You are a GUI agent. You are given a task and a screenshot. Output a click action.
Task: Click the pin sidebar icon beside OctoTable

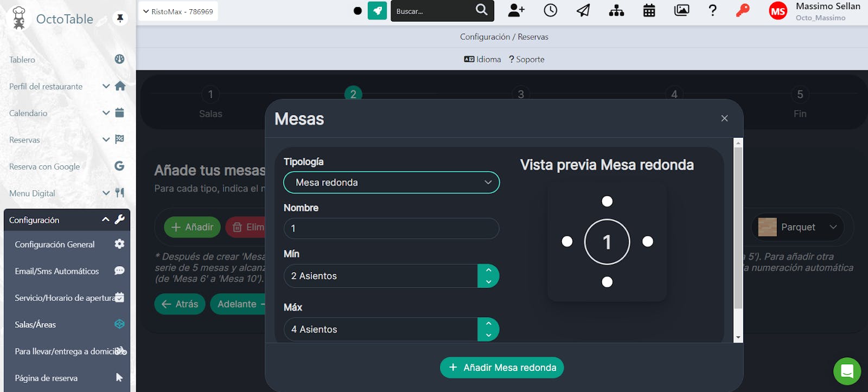click(x=120, y=18)
